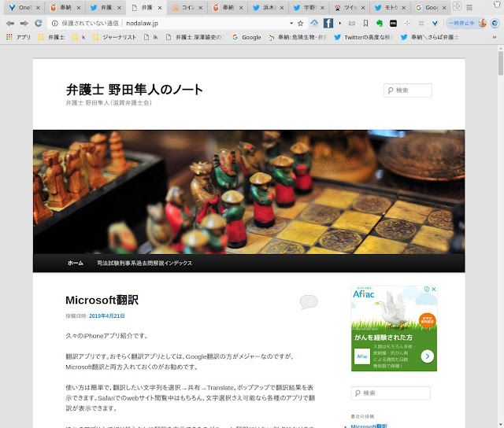
Task: Open the Twitterの高度な検索 bookmark
Action: [364, 37]
